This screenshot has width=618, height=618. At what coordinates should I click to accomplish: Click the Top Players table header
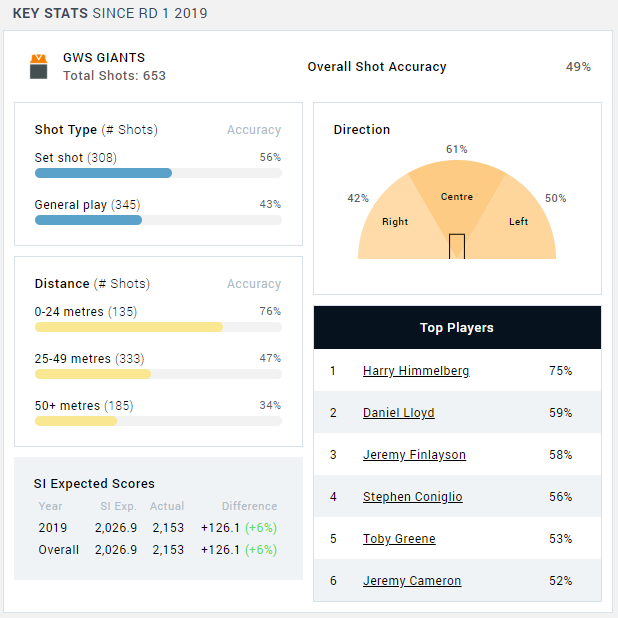[x=457, y=328]
